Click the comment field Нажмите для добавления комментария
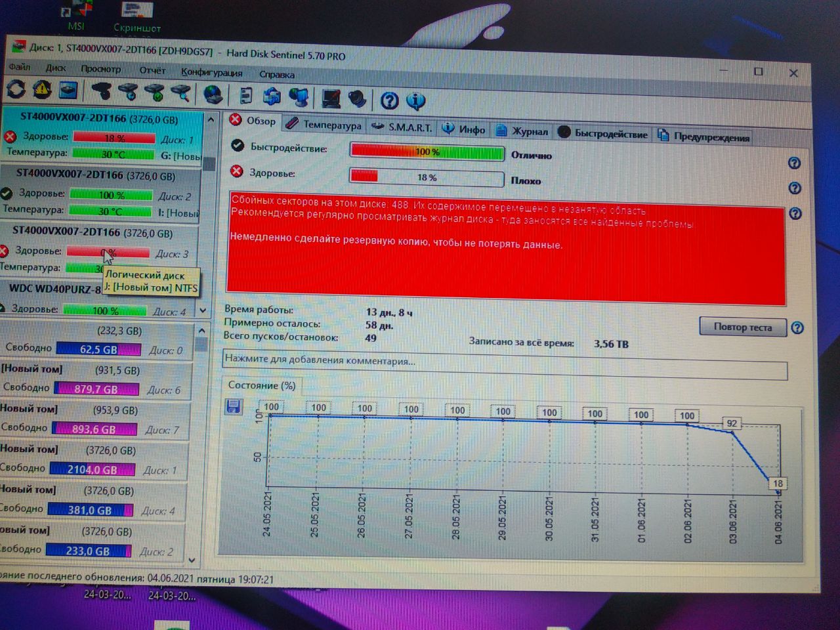 505,365
